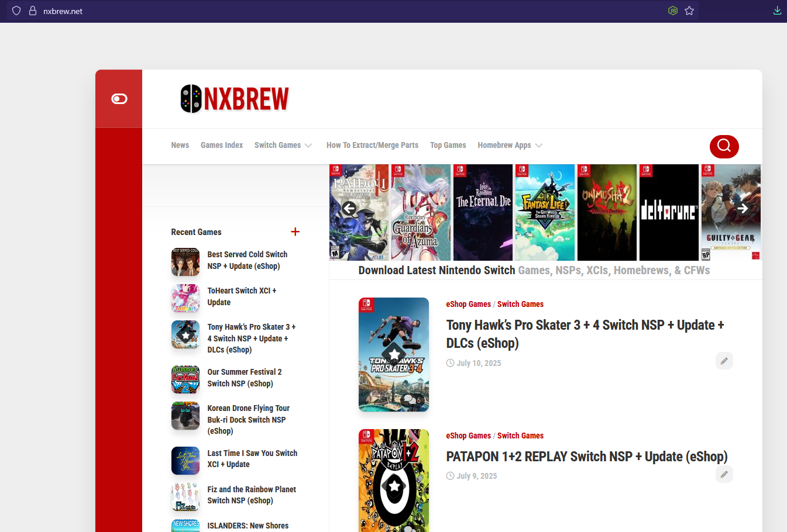Screen dimensions: 787x532
Task: Open ToHeart Switch XCI + Update recent link
Action: click(x=242, y=296)
